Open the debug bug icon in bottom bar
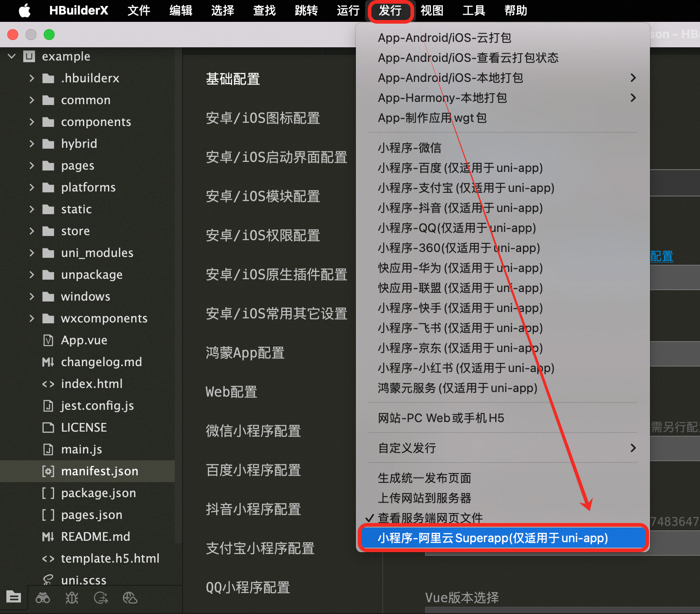The image size is (700, 614). point(72,598)
